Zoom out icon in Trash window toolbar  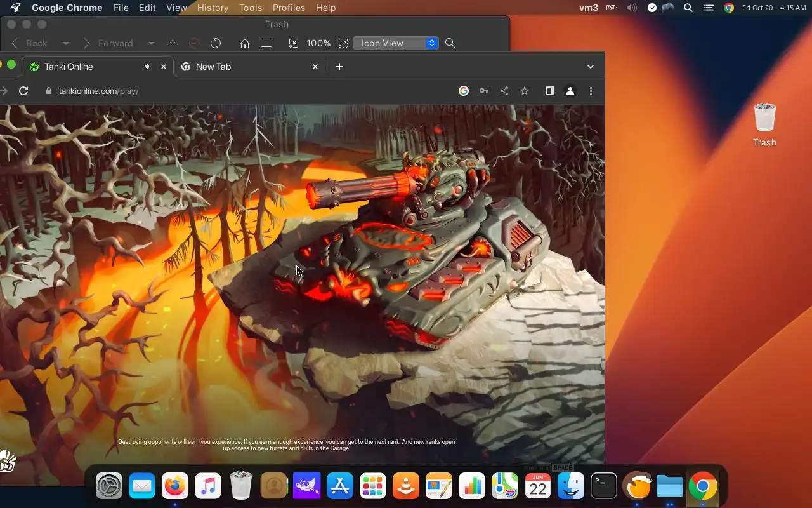(x=294, y=43)
